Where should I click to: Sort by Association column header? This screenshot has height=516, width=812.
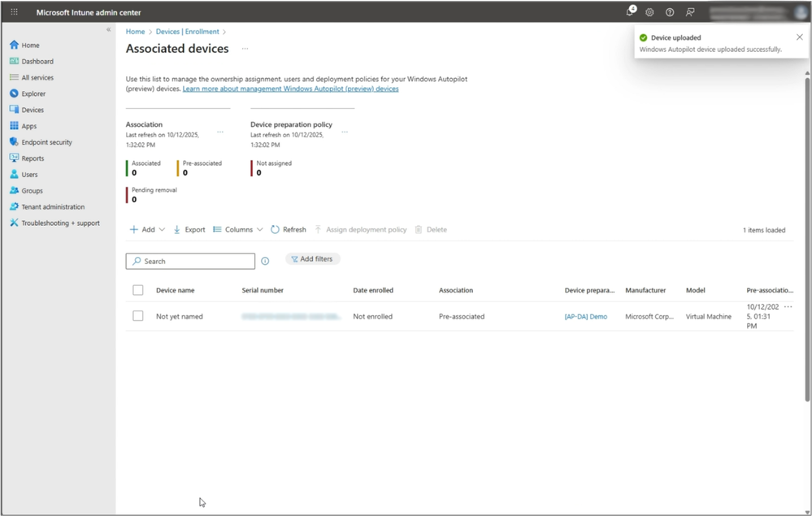(456, 290)
